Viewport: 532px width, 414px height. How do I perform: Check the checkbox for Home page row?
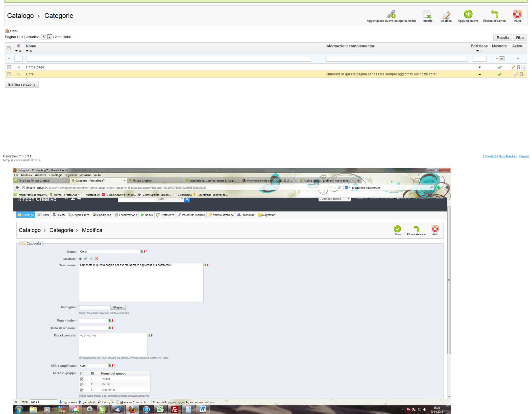9,67
